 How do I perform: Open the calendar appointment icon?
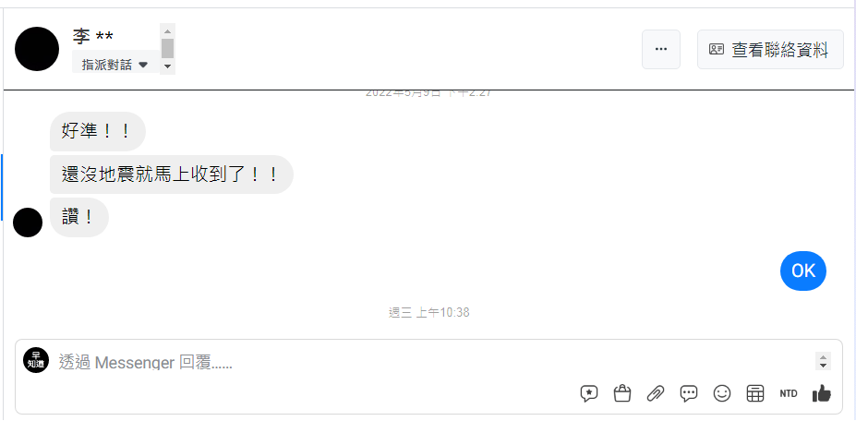click(x=755, y=393)
